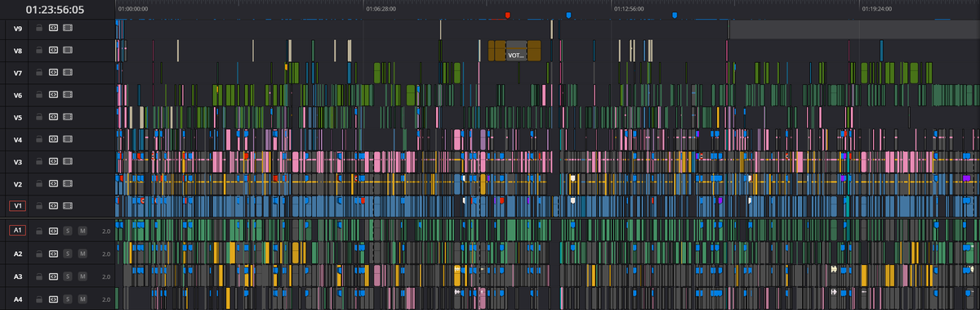Screen dimensions: 980x310
Task: Click ruler at timecode 01:00:00:00
Action: (133, 9)
